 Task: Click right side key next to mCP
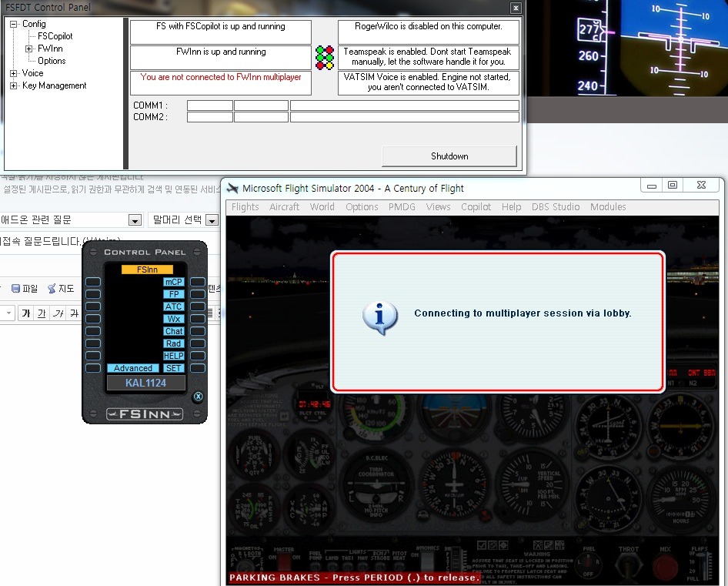click(198, 282)
